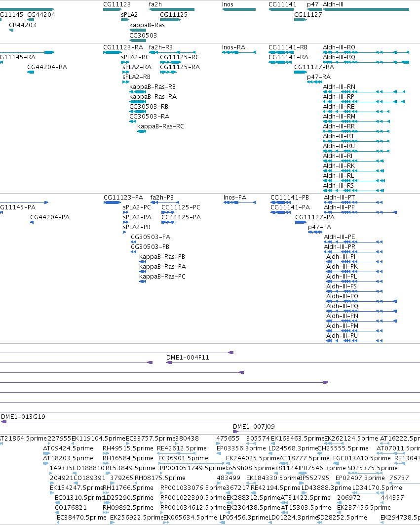Select the DME1-013G19 clone label

point(23,417)
